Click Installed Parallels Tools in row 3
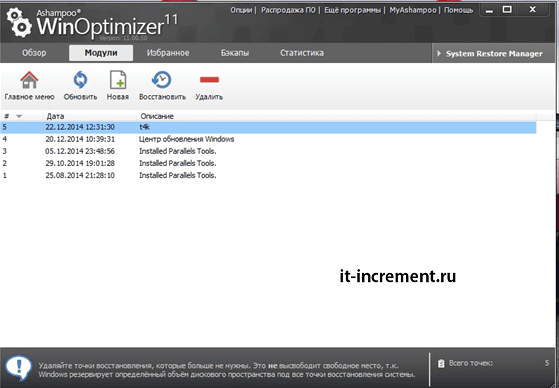559x388 pixels. pos(178,151)
